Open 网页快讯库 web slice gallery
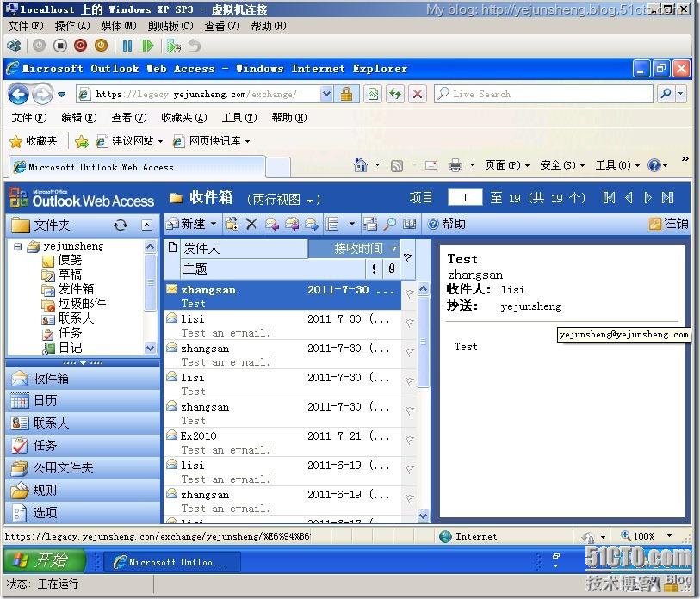 pyautogui.click(x=212, y=141)
